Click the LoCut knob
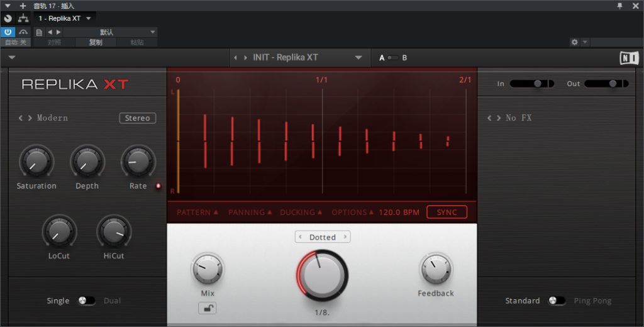The image size is (644, 327). pos(59,231)
